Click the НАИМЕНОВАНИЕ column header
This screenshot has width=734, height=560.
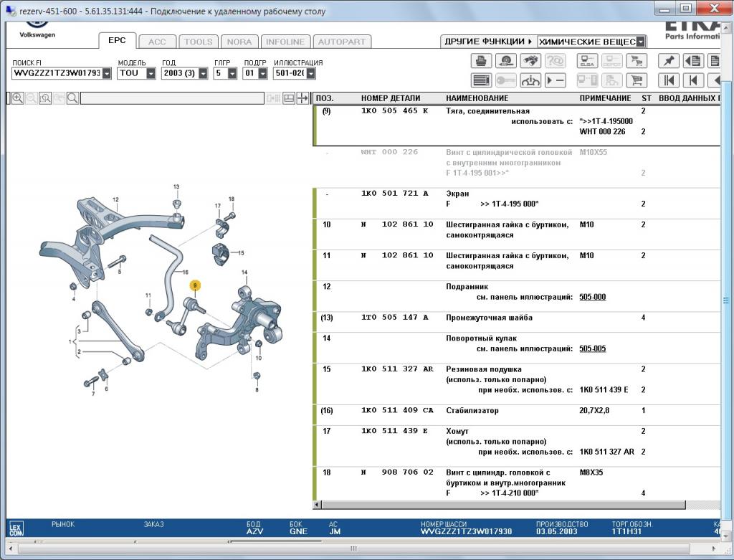pos(477,98)
